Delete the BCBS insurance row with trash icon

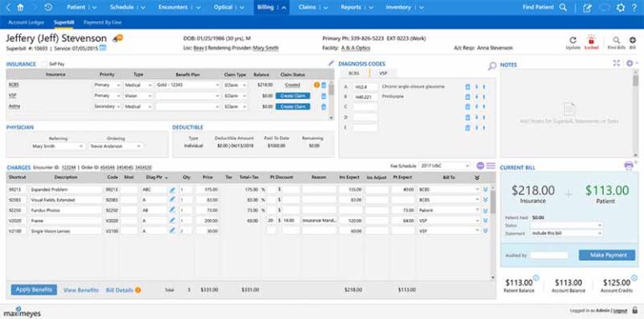click(323, 85)
